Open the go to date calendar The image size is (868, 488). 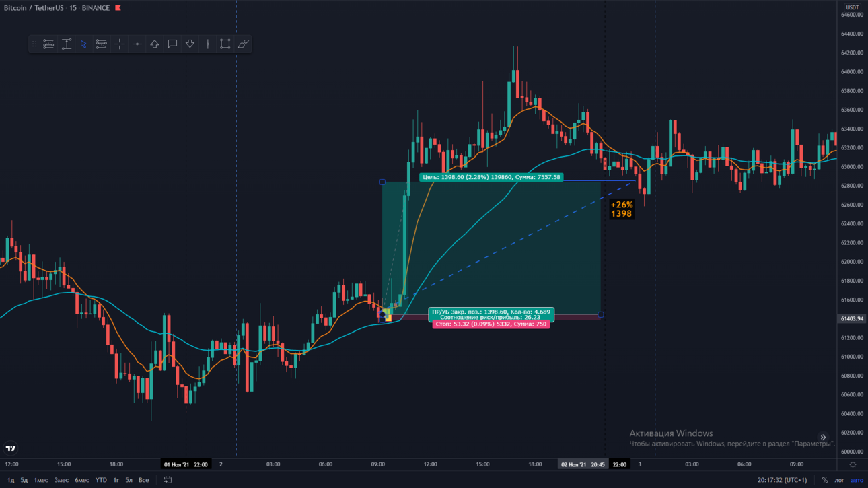168,480
